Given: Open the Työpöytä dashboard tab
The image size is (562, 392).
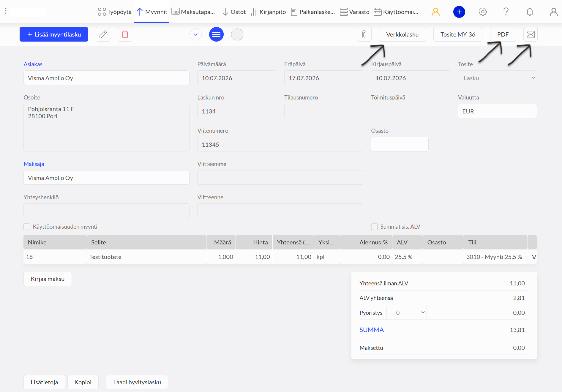Looking at the screenshot, I should 115,12.
